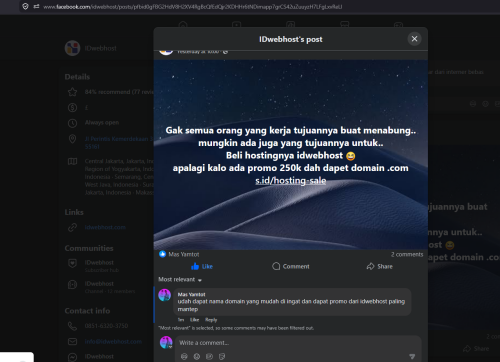Screen dimensions: 500x362
Task: Click the chain link icon under Links
Action: [72, 227]
